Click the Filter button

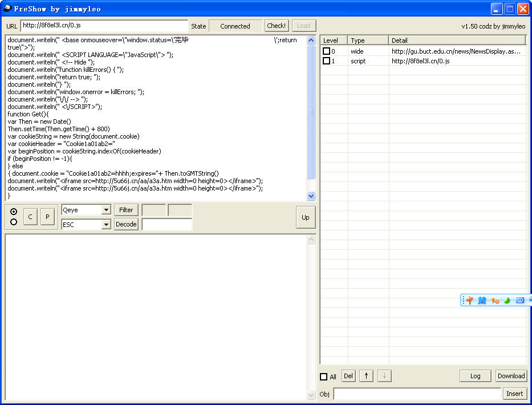[126, 210]
